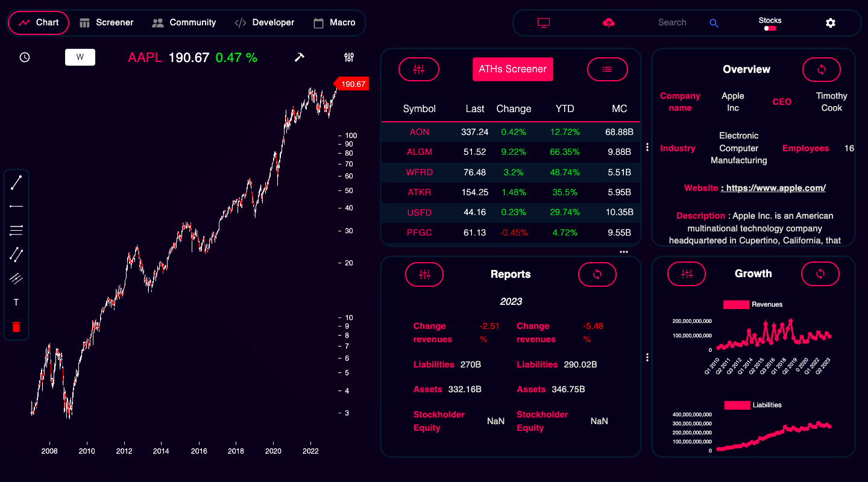Open the apple.com website link
Viewport: 868px width, 482px height.
[773, 188]
